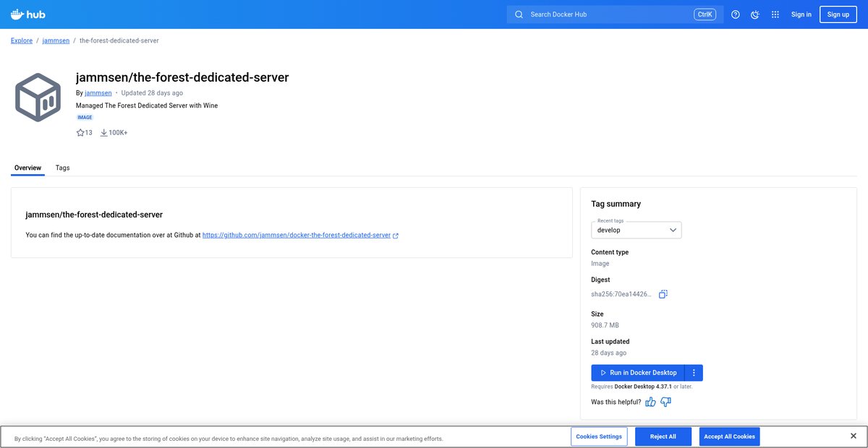This screenshot has height=448, width=868.
Task: Close the cookie banner with X
Action: tap(854, 436)
